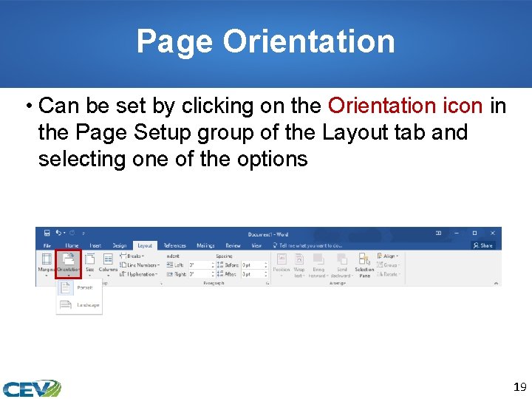Screen dimensions: 532x399
Task: Open the Page Setup dialog launcher
Action: tap(161, 283)
